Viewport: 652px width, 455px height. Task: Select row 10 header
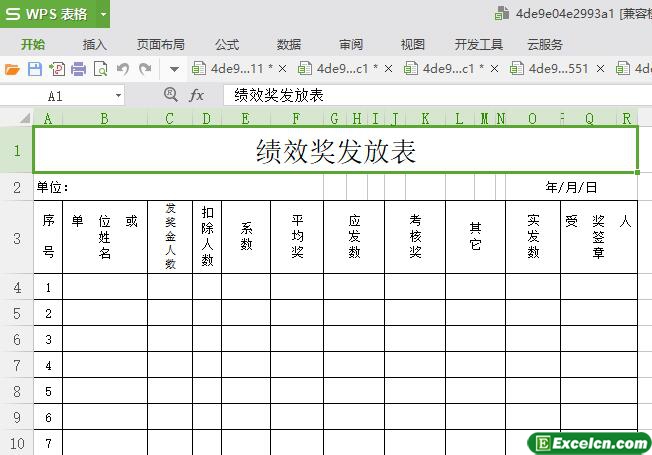point(17,443)
